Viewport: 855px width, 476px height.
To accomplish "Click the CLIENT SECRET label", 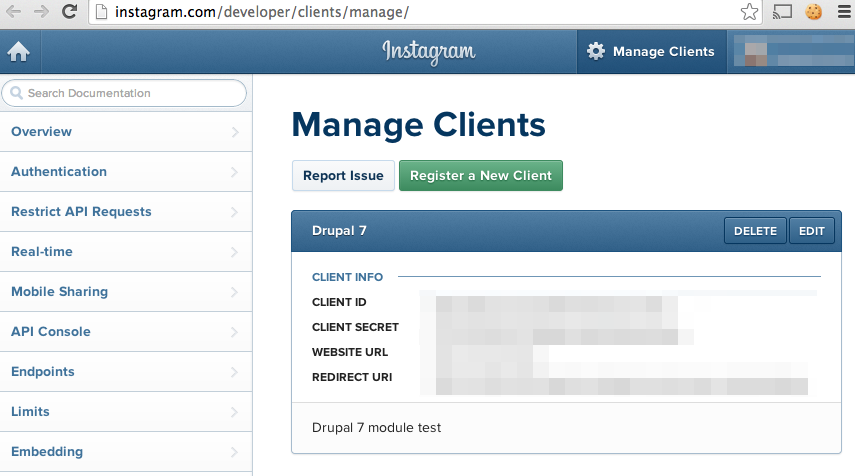I will (356, 327).
